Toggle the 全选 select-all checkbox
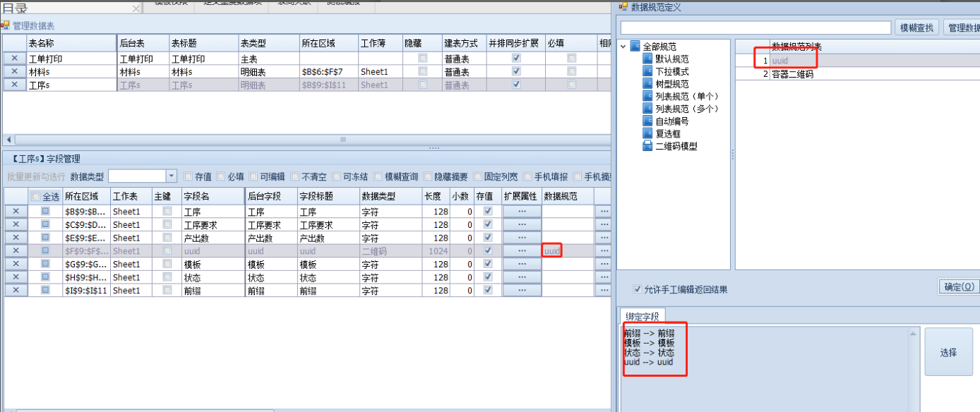Viewport: 980px width, 412px height. pos(35,197)
